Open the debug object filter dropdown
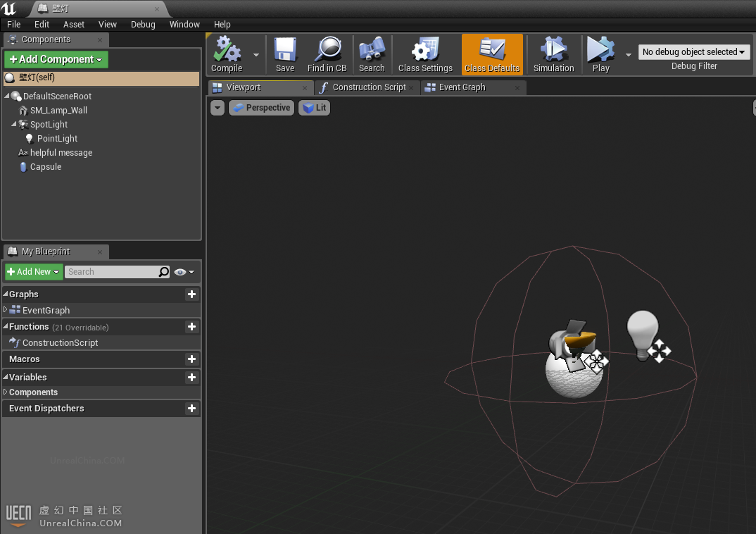Viewport: 756px width, 534px height. point(694,52)
